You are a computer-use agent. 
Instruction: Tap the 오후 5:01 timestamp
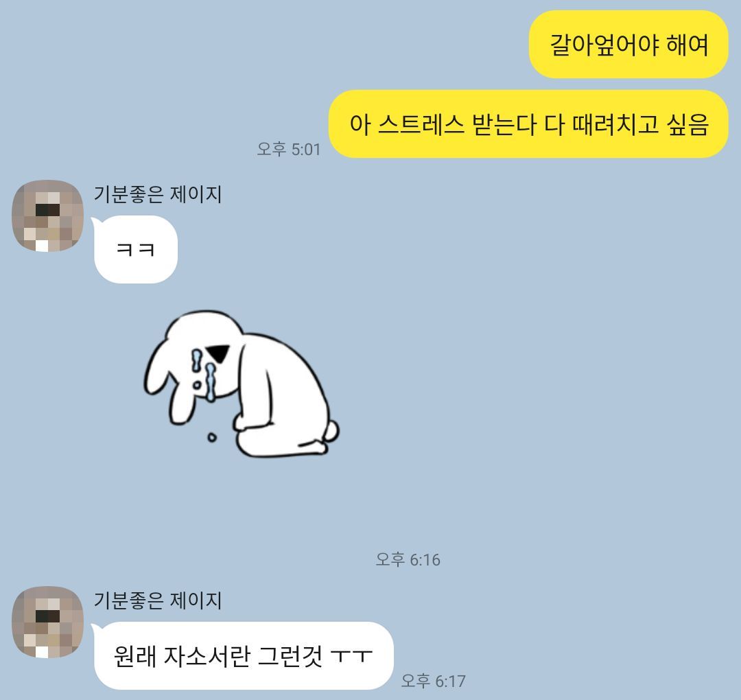(x=289, y=150)
